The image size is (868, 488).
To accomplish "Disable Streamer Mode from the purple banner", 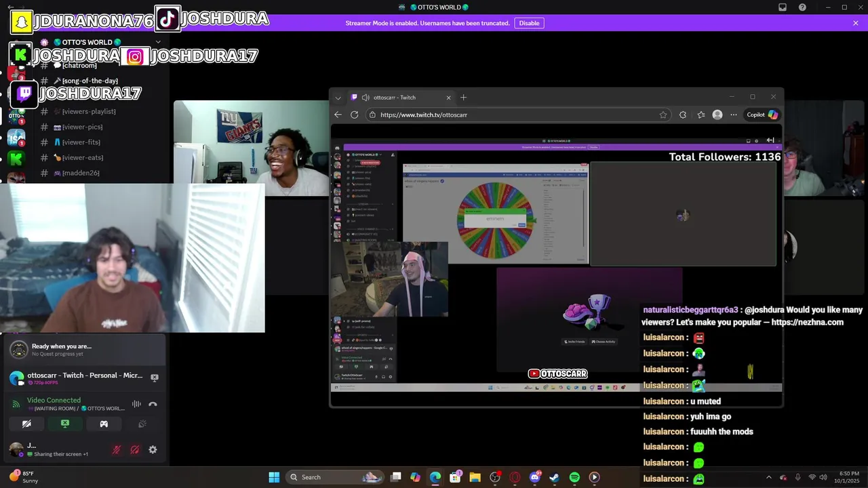I will 529,23.
